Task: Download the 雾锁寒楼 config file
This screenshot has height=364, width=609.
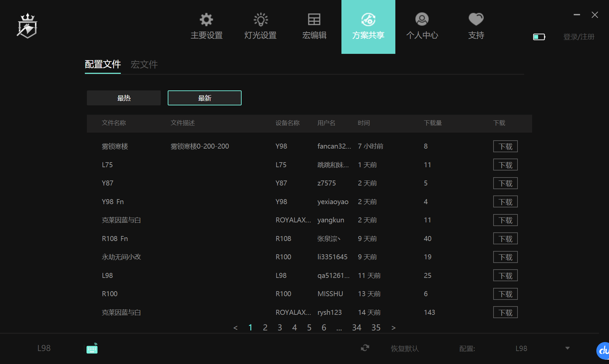Action: coord(506,146)
